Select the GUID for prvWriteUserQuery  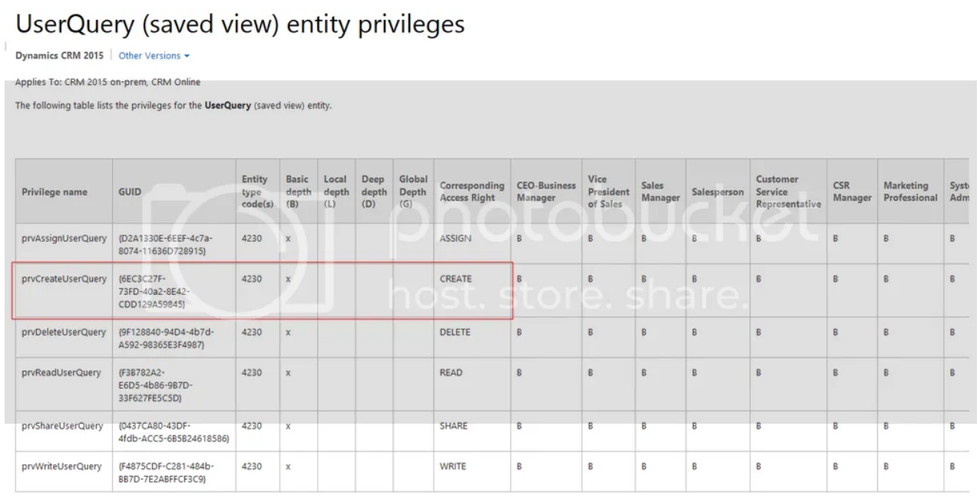[x=166, y=472]
